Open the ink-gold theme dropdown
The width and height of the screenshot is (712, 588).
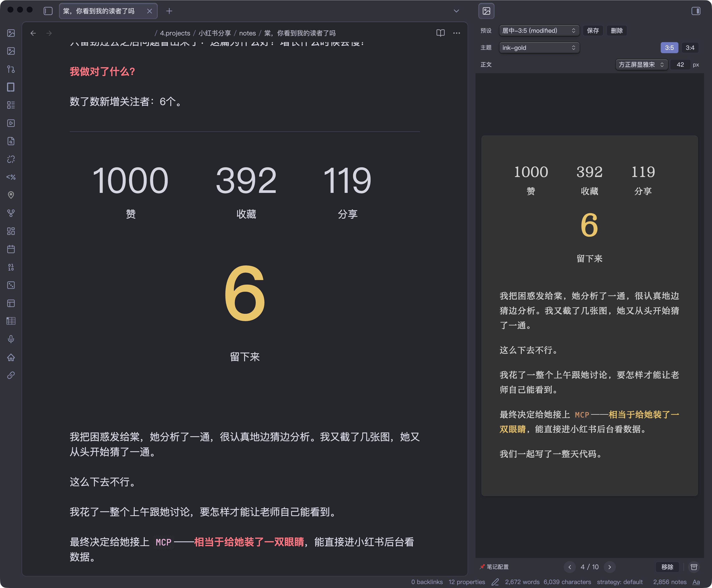[538, 48]
